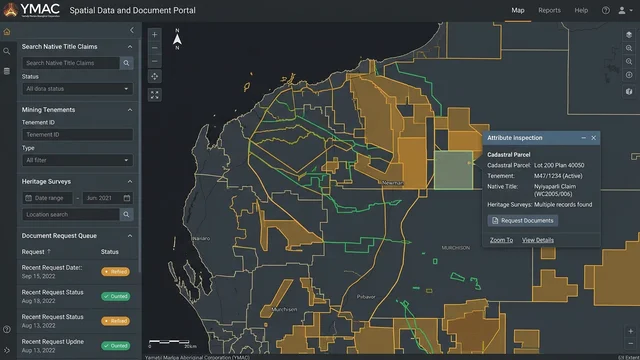Run the Native Title Claims search
The image size is (640, 360).
coord(127,63)
